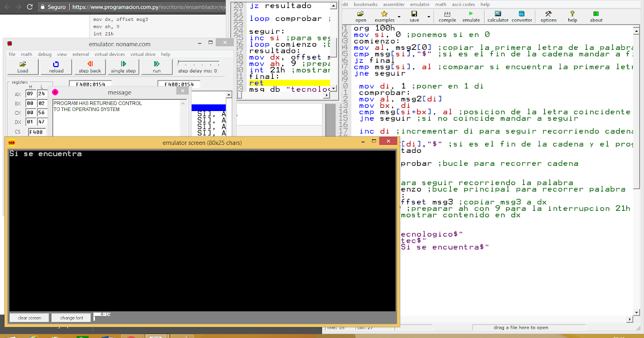Click the drag a file here to open area
The height and width of the screenshot is (338, 644).
coord(521,327)
